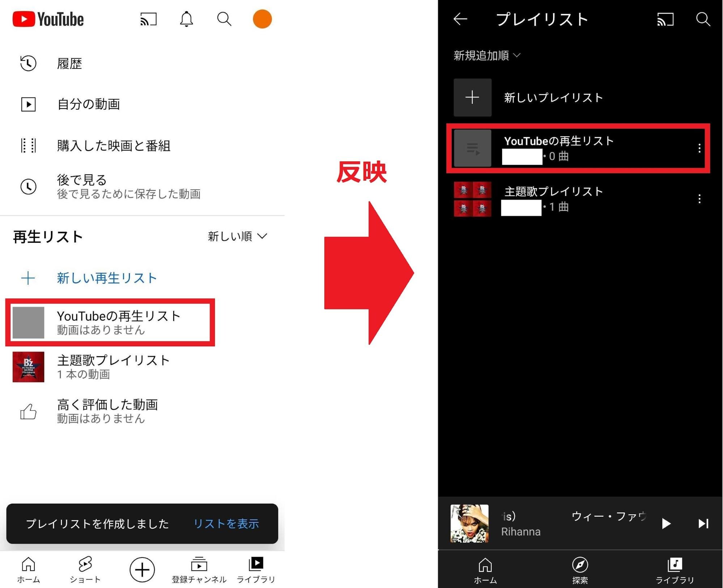
Task: Tap the search icon in YouTube Music header
Action: coord(703,19)
